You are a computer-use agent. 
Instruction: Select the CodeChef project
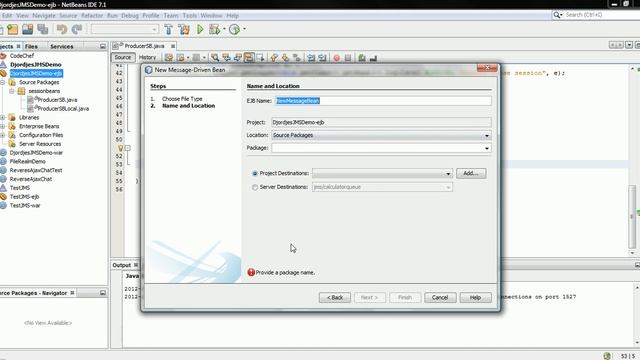click(22, 56)
